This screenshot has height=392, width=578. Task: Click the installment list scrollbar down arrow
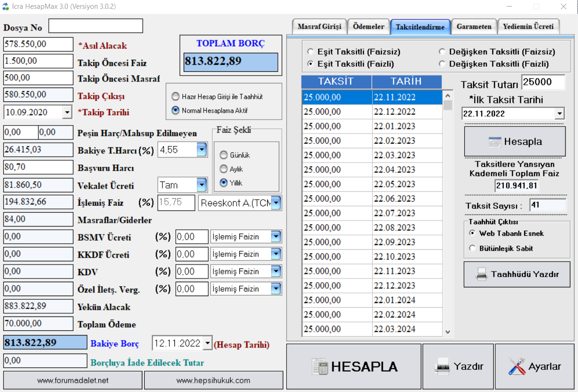point(448,332)
